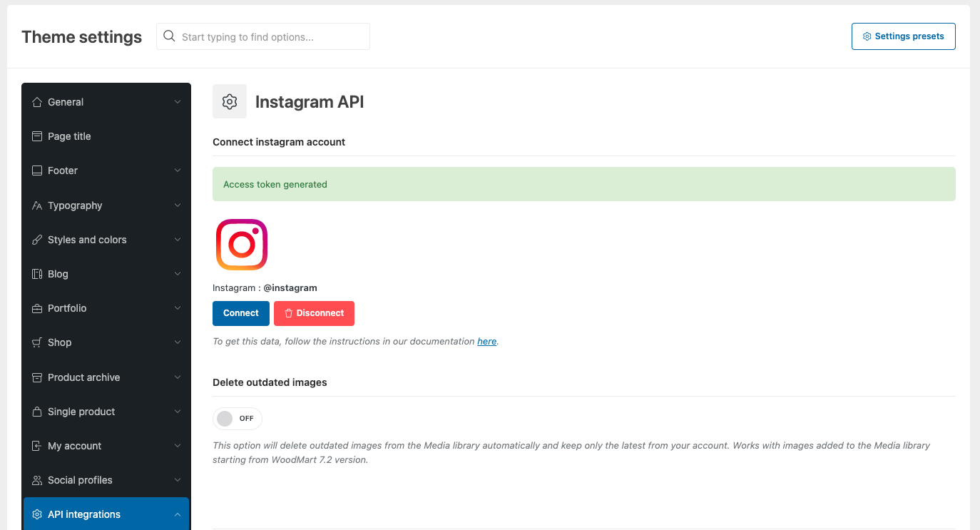Open the Page title settings section
Viewport: 980px width, 530px height.
[69, 136]
